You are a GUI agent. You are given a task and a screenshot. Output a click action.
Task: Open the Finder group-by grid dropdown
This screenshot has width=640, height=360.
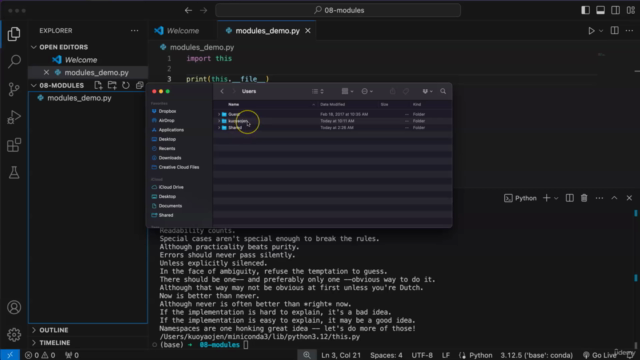point(347,91)
